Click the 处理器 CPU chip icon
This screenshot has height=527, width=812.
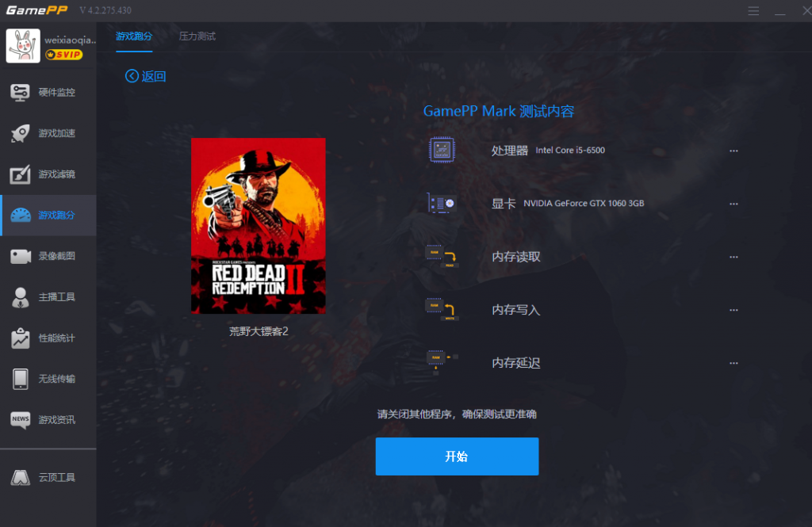442,150
